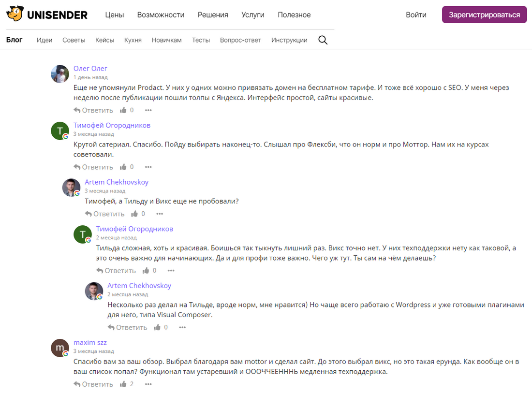Reply to maxim szz's comment
The width and height of the screenshot is (532, 393).
93,384
